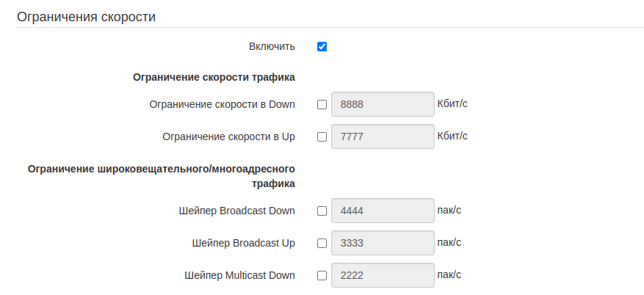Viewport: 644px width, 295px height.
Task: Click the Шейпер Broadcast Down label
Action: [x=236, y=211]
